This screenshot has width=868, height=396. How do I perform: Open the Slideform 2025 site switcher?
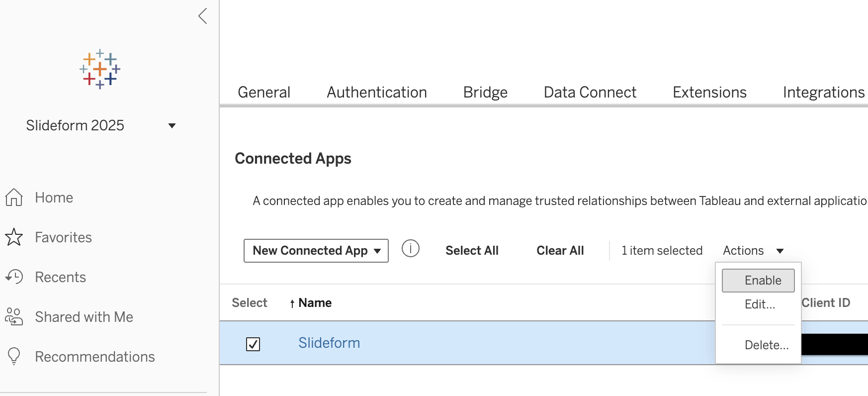101,125
